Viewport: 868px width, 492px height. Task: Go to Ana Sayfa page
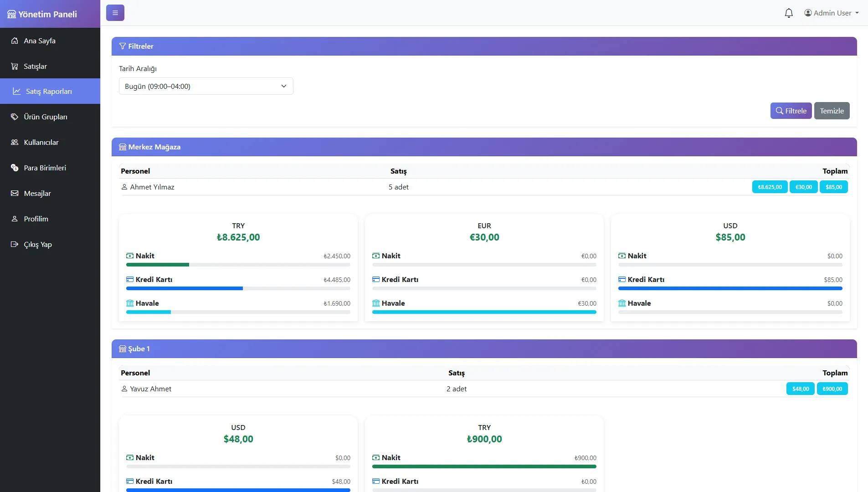pos(50,41)
